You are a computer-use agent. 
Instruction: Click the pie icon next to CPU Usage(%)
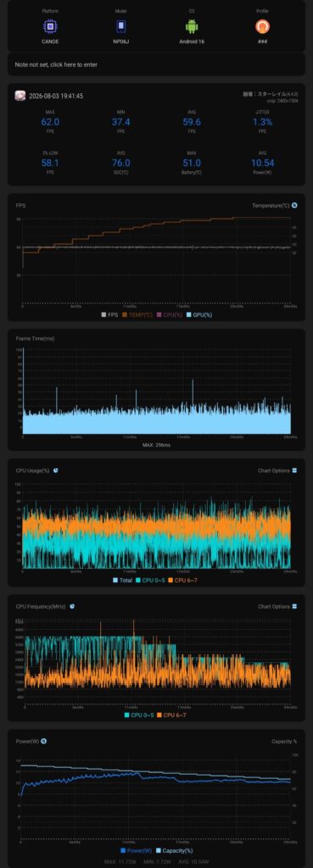(x=56, y=470)
